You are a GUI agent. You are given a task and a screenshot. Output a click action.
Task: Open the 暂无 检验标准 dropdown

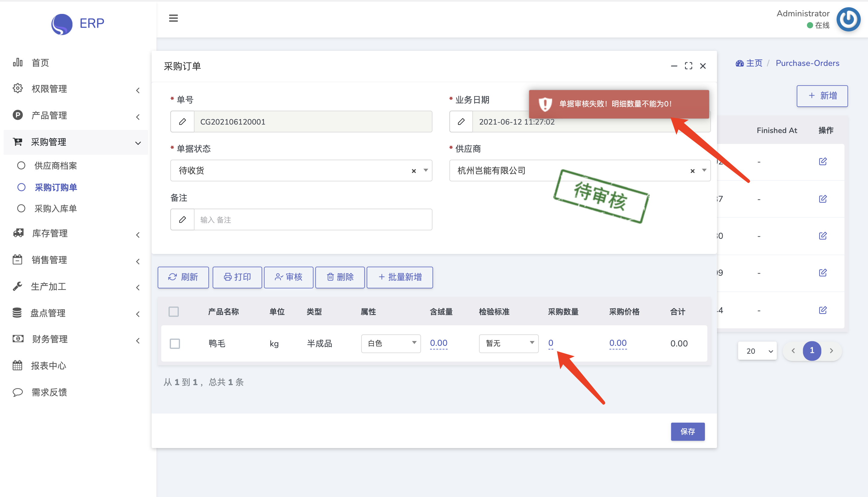508,343
